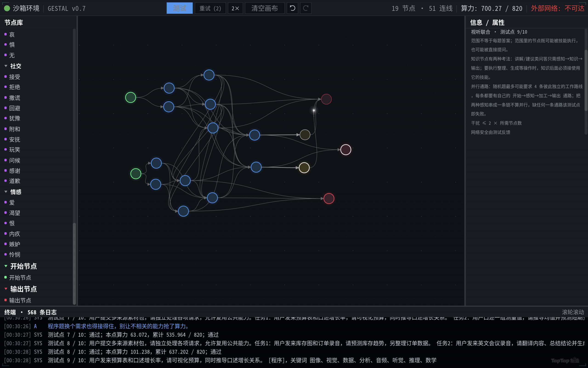
Task: Click the 信息 / 属性 panel title
Action: 487,23
